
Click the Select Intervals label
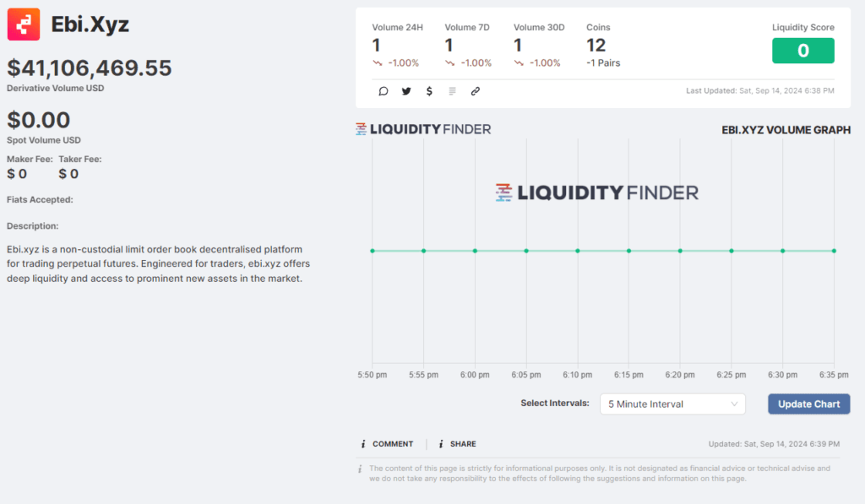(x=555, y=403)
